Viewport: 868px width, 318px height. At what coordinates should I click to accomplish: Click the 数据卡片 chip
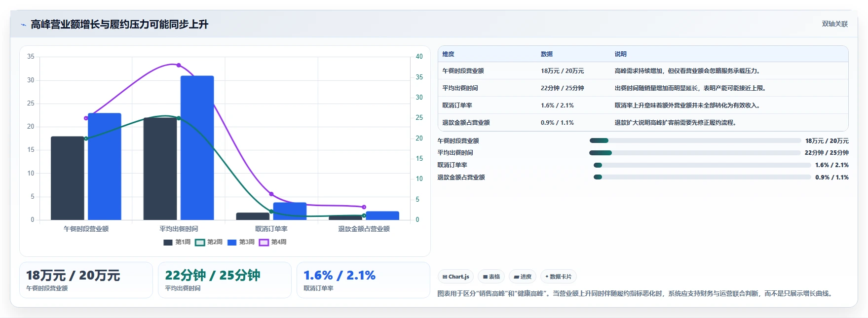click(559, 277)
